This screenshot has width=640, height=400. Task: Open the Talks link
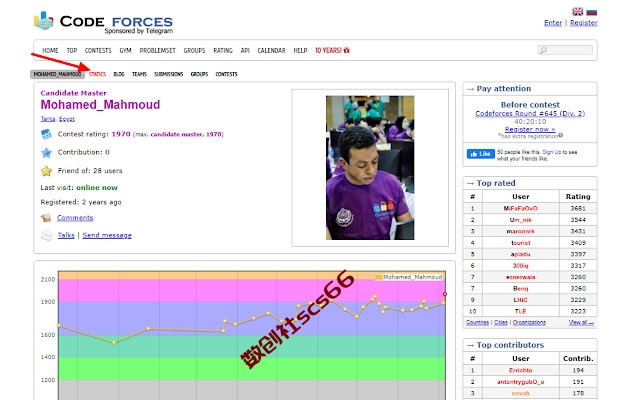[66, 236]
